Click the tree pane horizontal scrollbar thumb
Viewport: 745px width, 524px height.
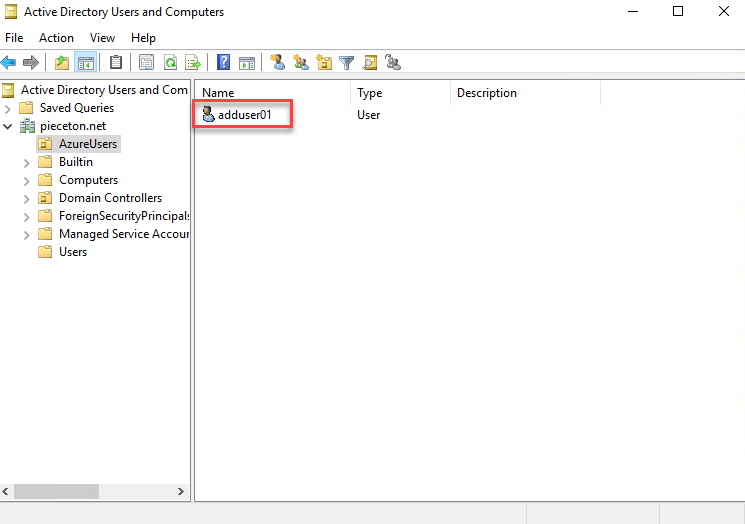(x=56, y=491)
